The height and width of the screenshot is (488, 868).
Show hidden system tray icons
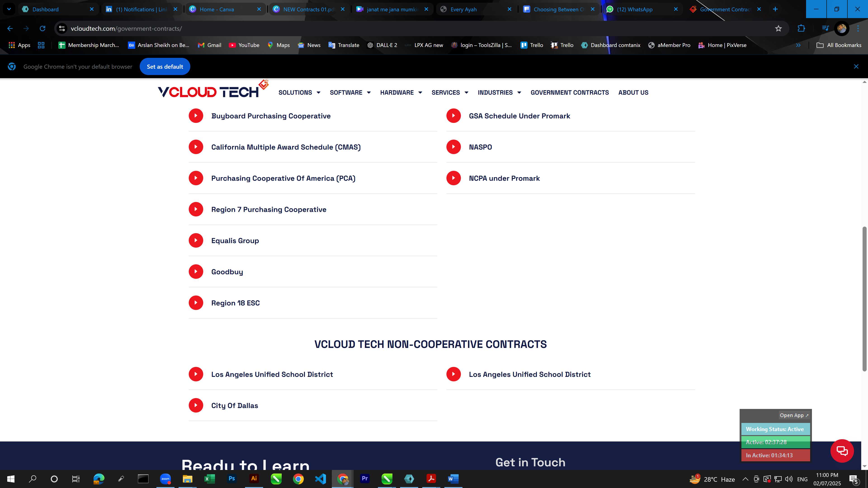[745, 479]
